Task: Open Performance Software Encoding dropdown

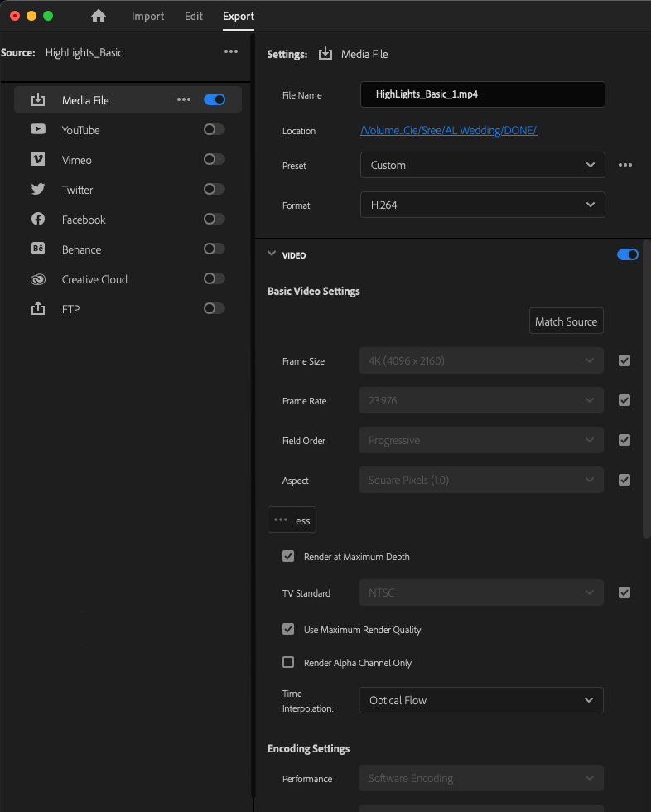Action: pos(481,778)
